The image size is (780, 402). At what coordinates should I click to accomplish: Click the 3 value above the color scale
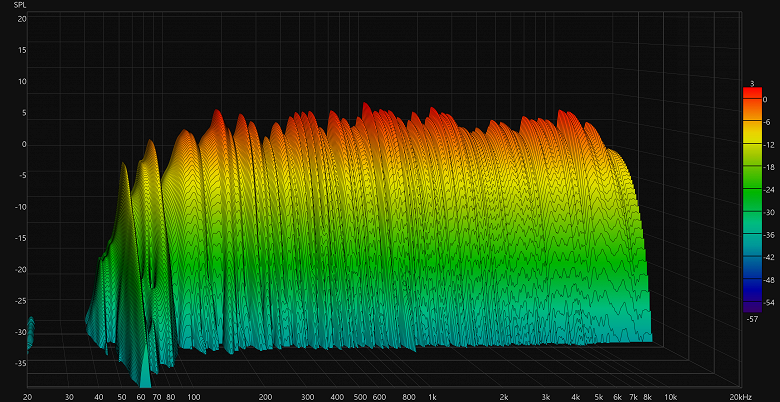(752, 84)
